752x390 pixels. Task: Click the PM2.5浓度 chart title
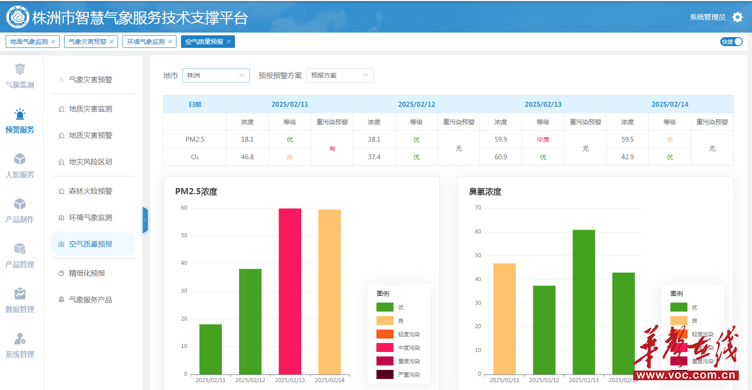point(196,192)
